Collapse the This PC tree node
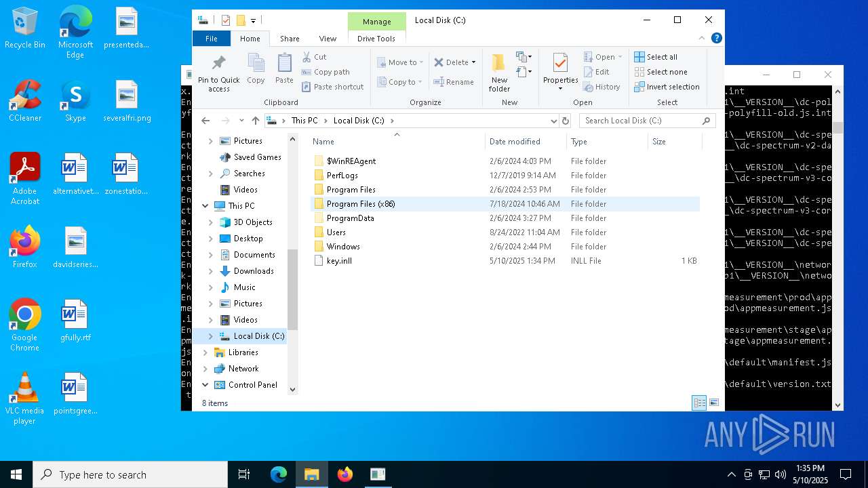Screen dimensions: 868x488 coord(205,206)
